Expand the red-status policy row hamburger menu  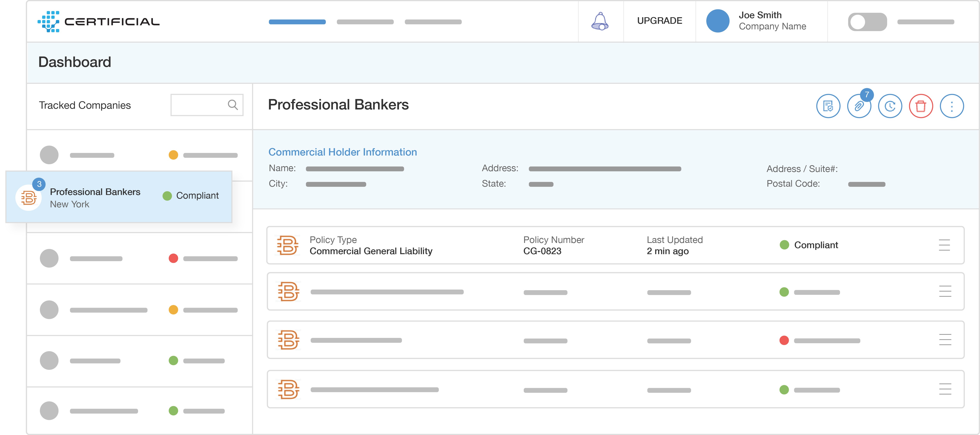pos(945,340)
